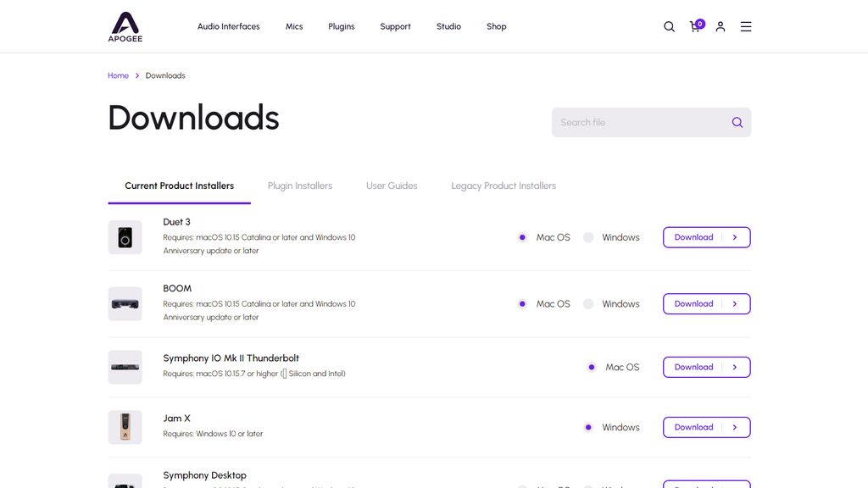Download the Jam X installer
Screen dimensions: 868x488
click(706, 427)
